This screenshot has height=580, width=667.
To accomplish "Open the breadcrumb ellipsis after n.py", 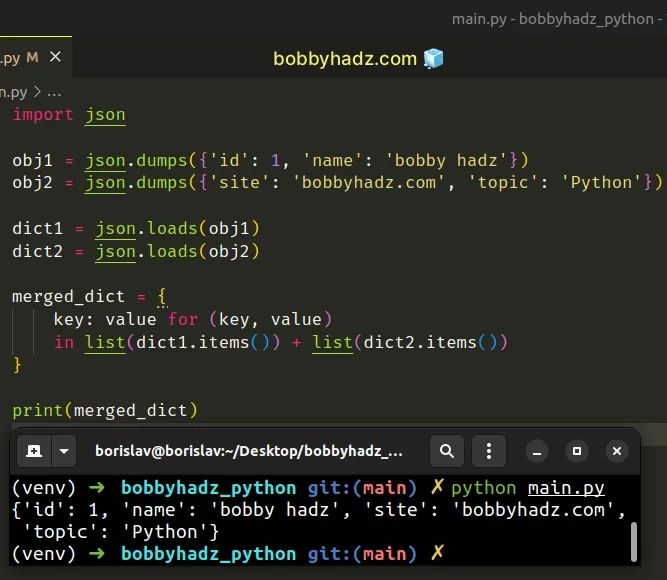I will coord(54,92).
